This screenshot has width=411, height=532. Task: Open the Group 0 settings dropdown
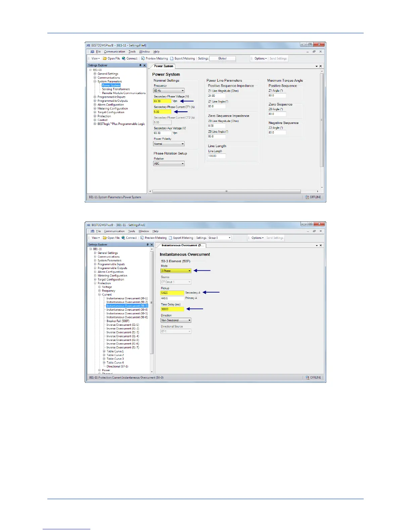tap(220, 238)
